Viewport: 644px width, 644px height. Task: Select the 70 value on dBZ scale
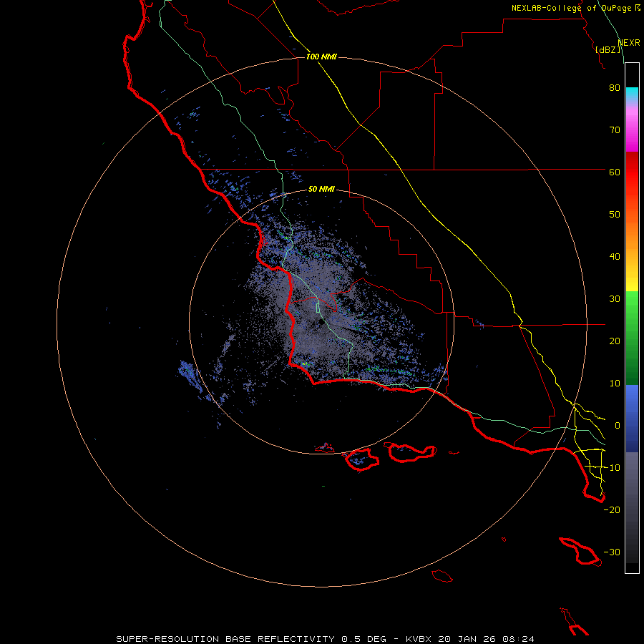(x=615, y=130)
